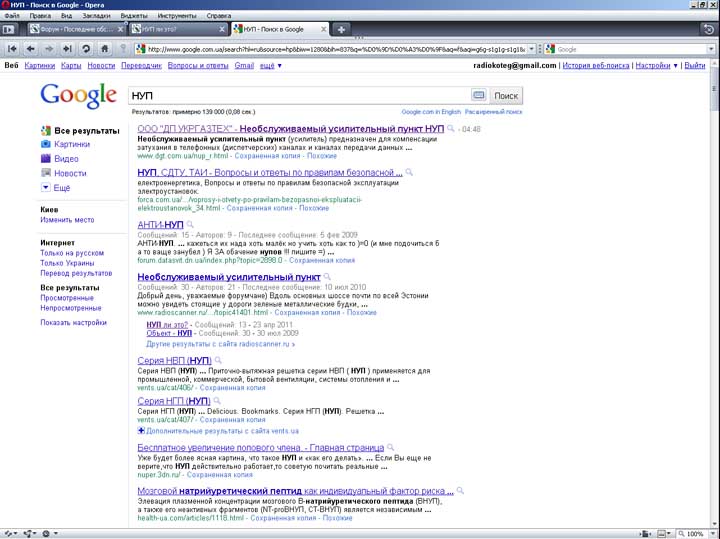The width and height of the screenshot is (720, 539).
Task: Reload the page with Reload icon
Action: coord(86,48)
